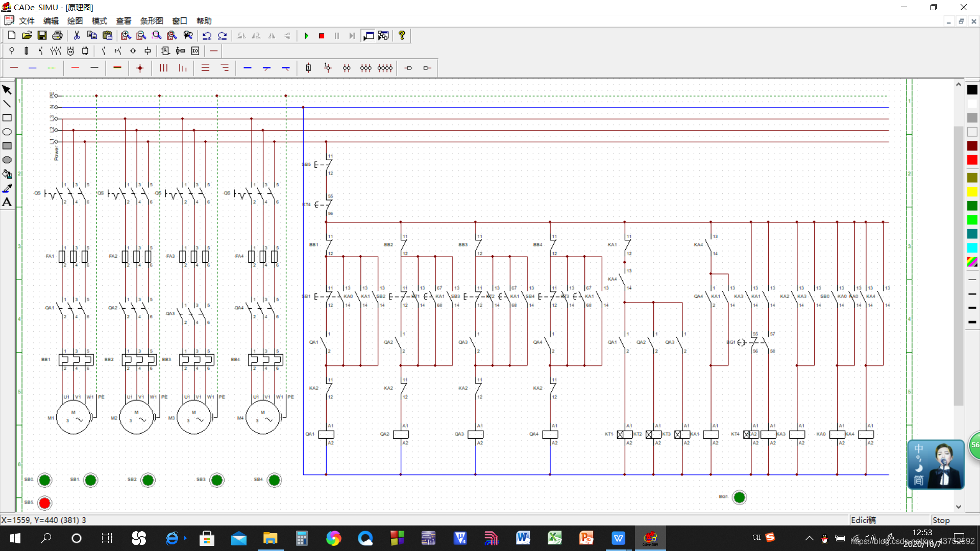
Task: Click the yellow question mark help icon
Action: (x=402, y=36)
